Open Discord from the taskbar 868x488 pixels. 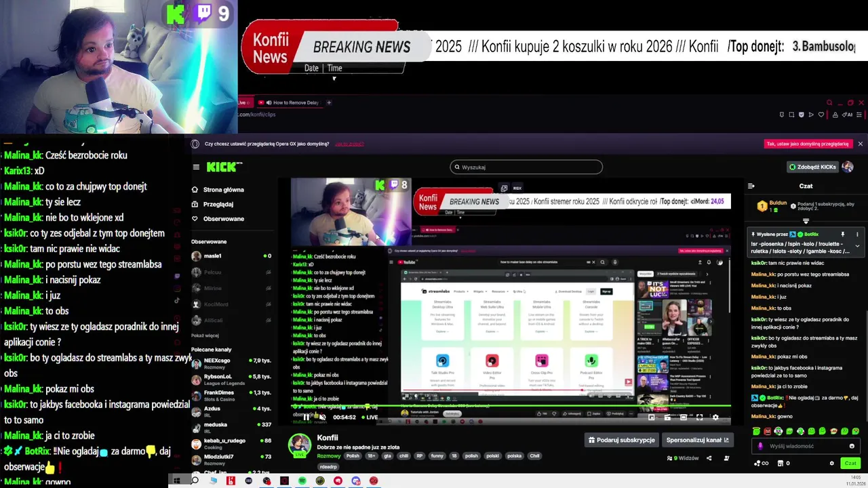[356, 481]
